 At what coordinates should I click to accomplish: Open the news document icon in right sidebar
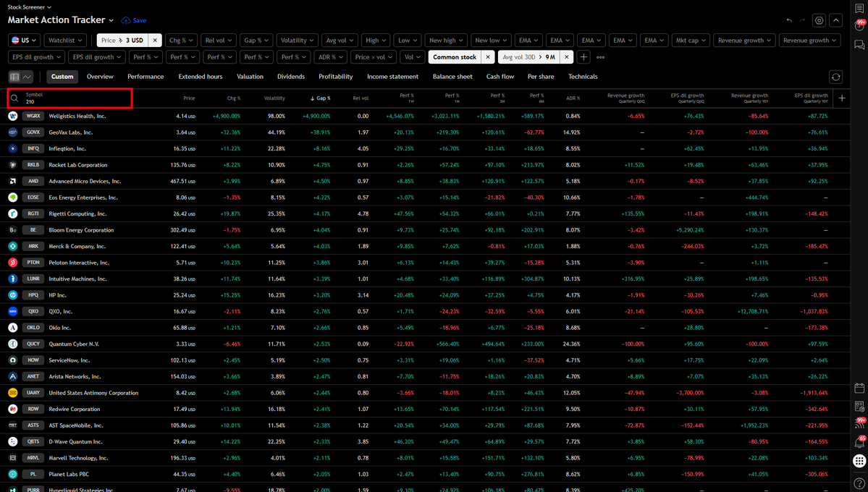click(x=859, y=407)
